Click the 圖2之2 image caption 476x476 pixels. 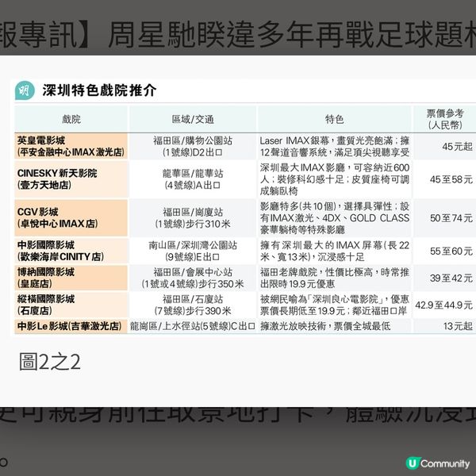tap(50, 362)
